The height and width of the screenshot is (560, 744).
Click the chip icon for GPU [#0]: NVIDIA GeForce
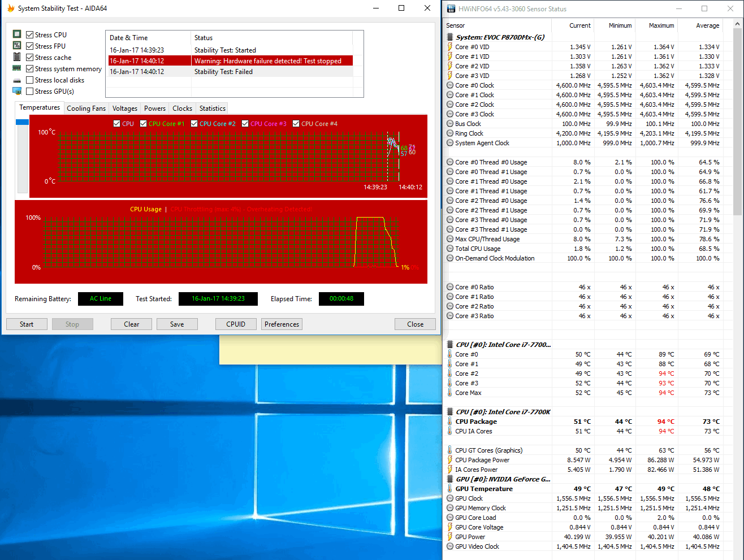450,479
